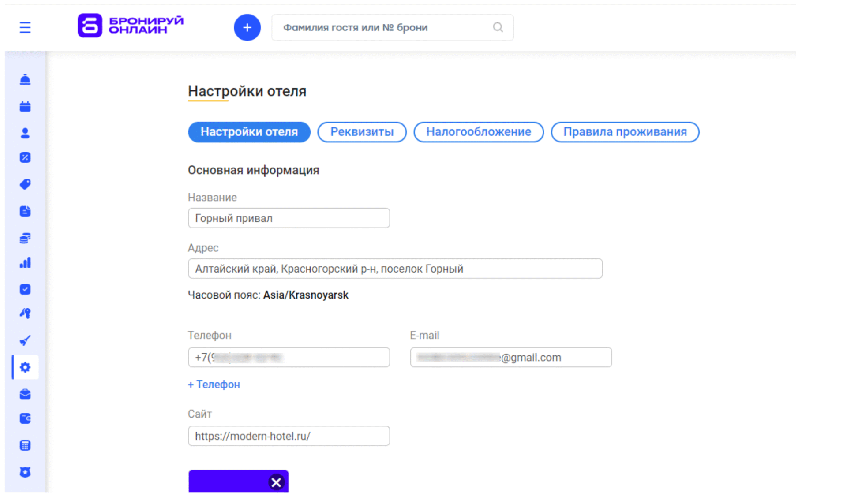Switch to the Налогообложение tab
847x504 pixels.
click(478, 132)
